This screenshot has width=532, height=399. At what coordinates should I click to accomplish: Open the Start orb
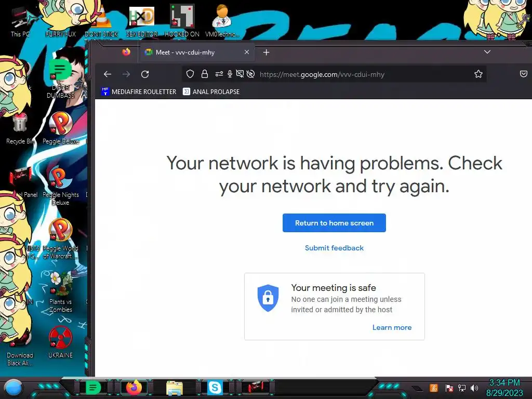point(14,388)
